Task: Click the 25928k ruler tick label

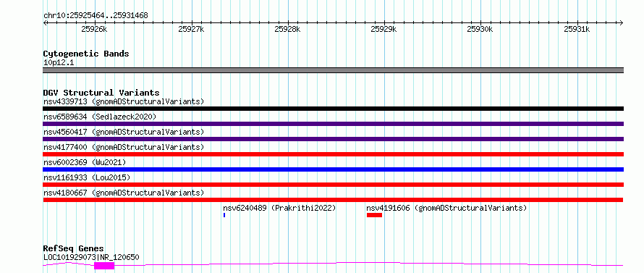Action: click(287, 29)
